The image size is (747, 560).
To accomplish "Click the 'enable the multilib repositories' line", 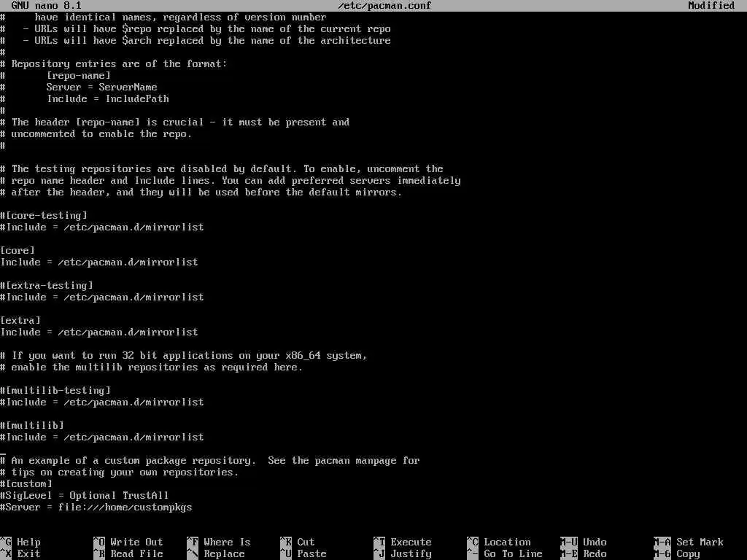I will click(152, 367).
